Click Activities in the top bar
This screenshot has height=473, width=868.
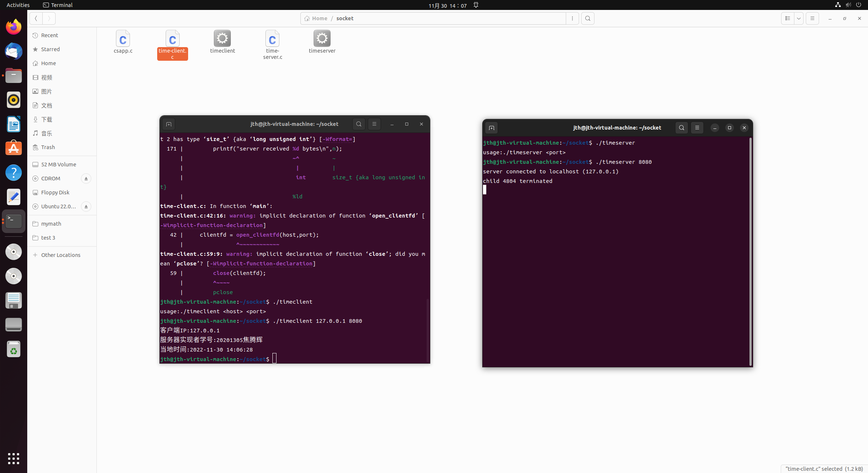[18, 5]
